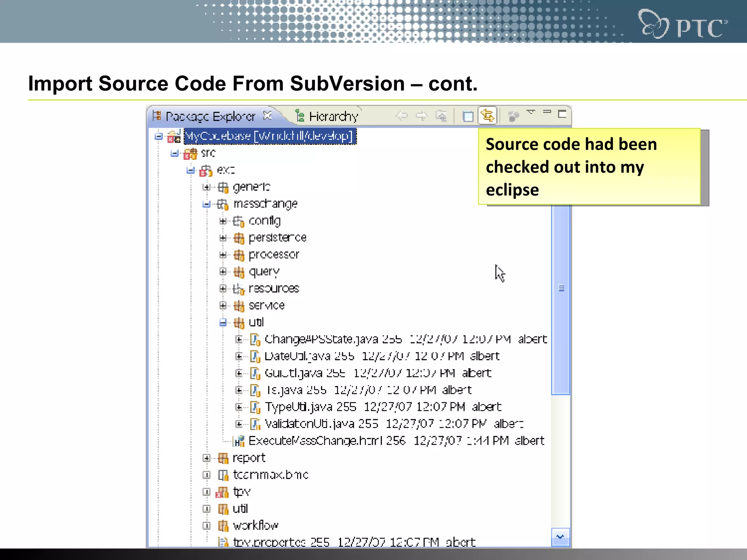Click the workflow package icon
The width and height of the screenshot is (747, 560).
pos(223,526)
